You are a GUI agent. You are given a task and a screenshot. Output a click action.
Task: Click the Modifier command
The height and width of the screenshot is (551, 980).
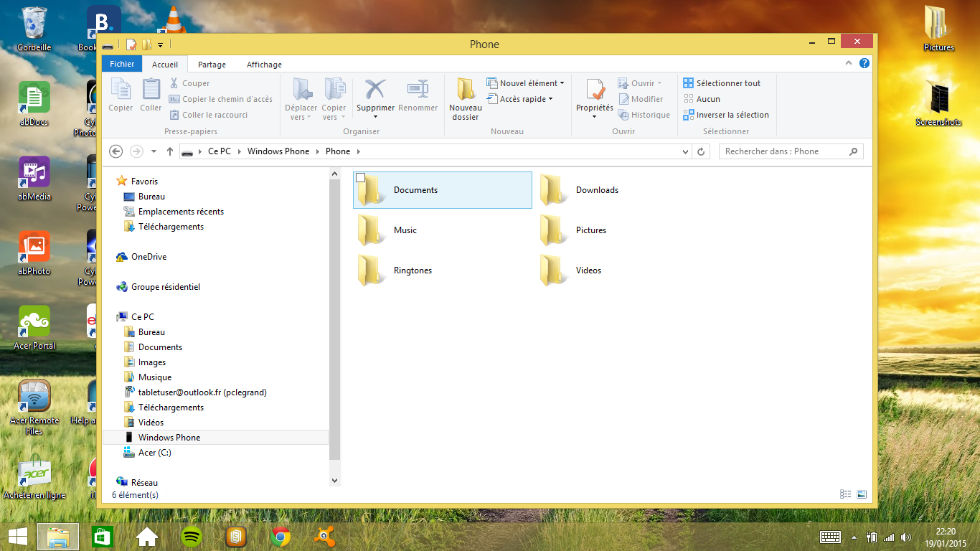(640, 99)
